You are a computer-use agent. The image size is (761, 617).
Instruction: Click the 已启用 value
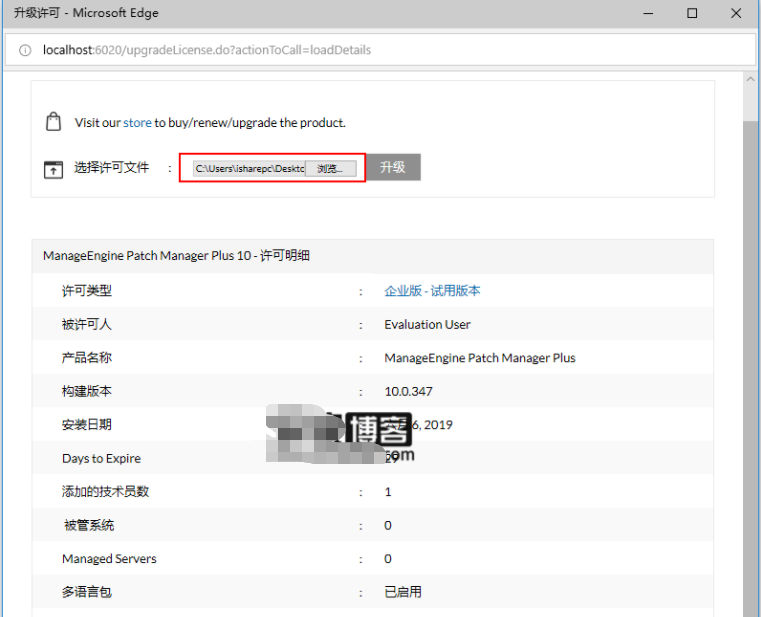click(x=403, y=592)
